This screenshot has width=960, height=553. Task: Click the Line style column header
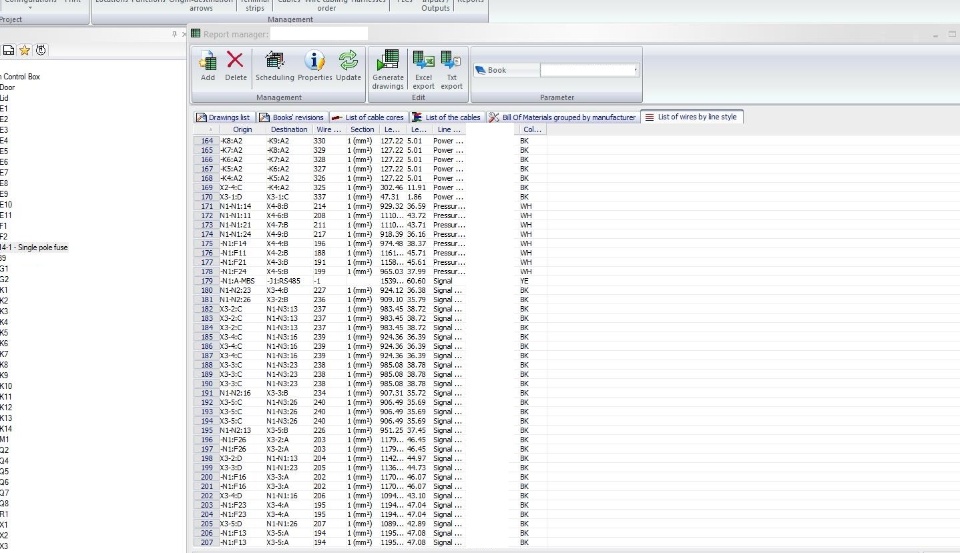449,129
